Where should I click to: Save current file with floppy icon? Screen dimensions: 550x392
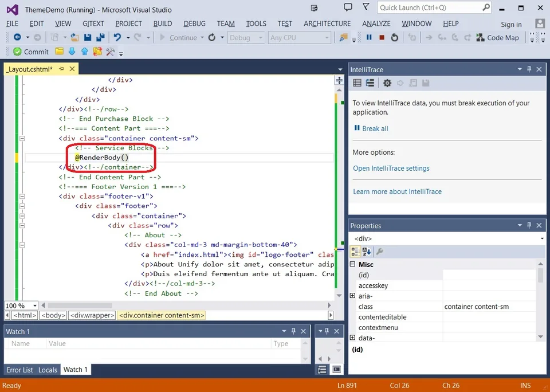coord(88,37)
